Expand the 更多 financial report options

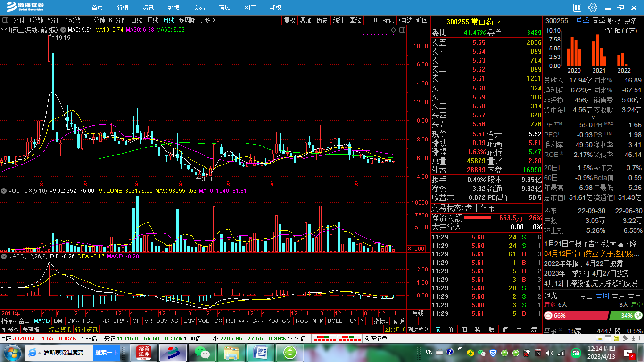coord(633,21)
